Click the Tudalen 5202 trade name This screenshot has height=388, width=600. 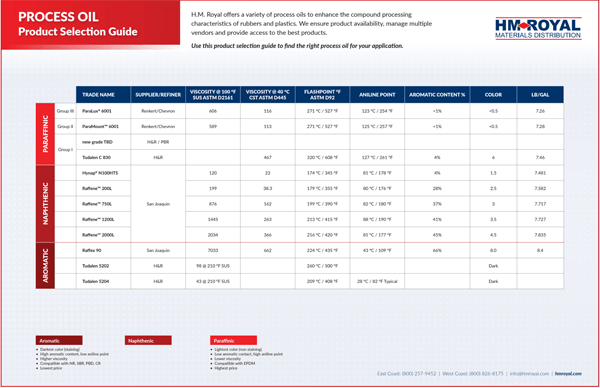pyautogui.click(x=96, y=266)
